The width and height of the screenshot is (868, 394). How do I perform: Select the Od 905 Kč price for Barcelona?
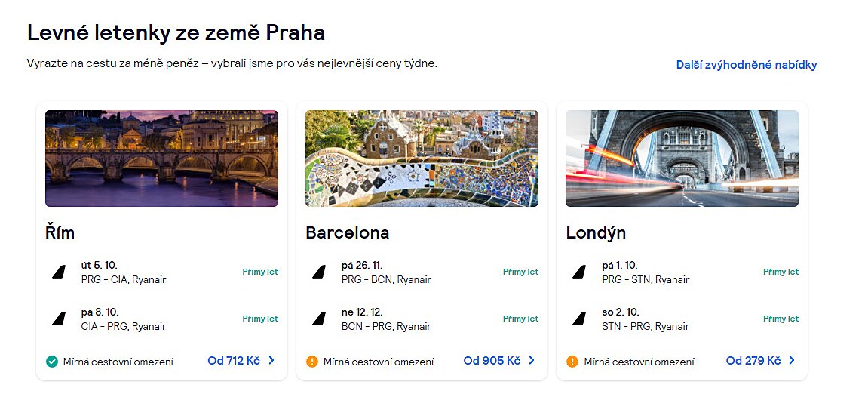[x=492, y=361]
